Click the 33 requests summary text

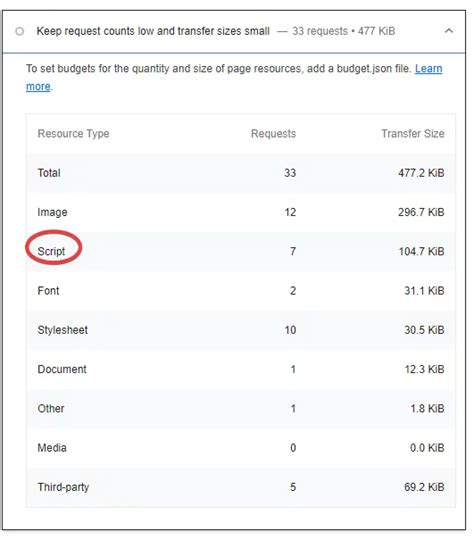pos(320,31)
